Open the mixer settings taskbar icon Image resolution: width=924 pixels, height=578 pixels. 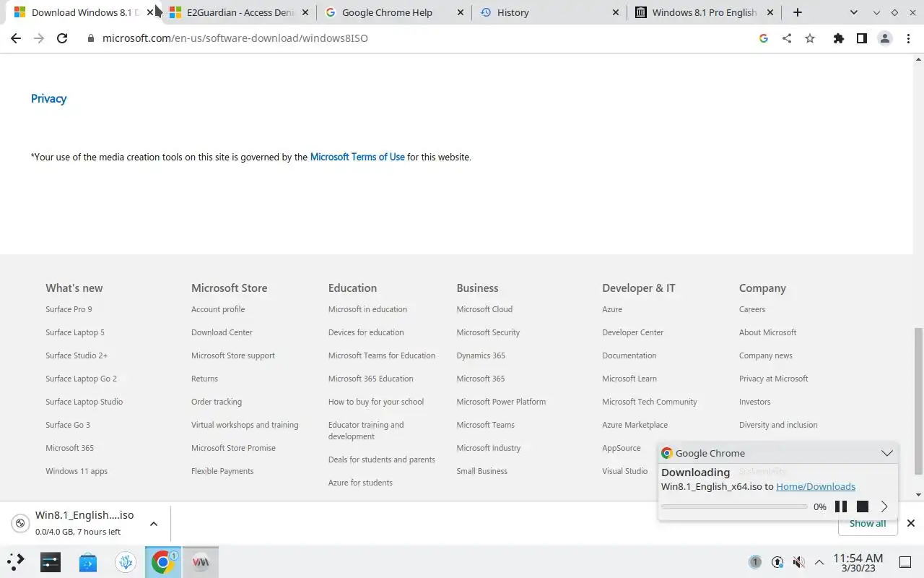[51, 561]
